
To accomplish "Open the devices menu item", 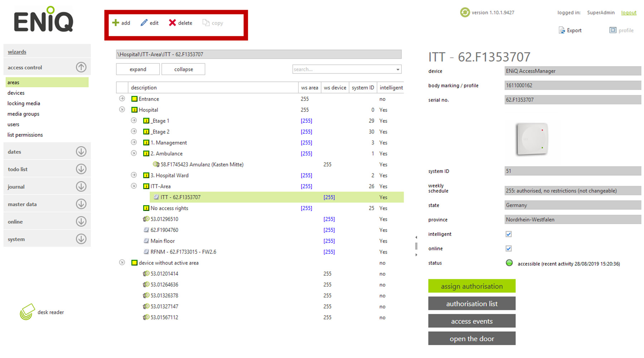I will tap(16, 93).
